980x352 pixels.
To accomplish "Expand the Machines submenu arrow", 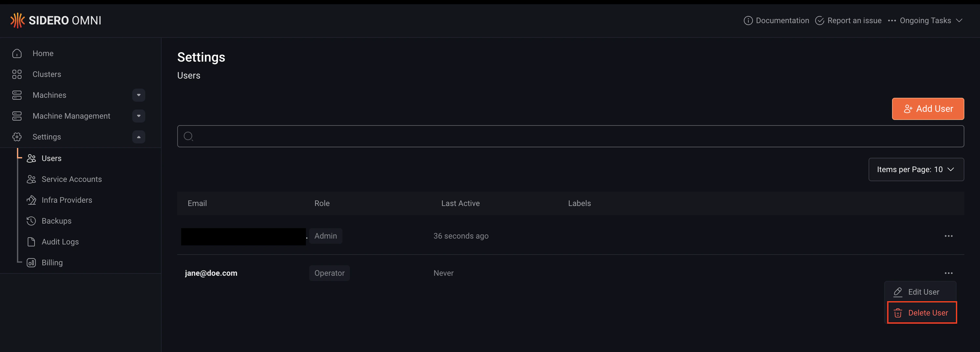I will [x=138, y=95].
